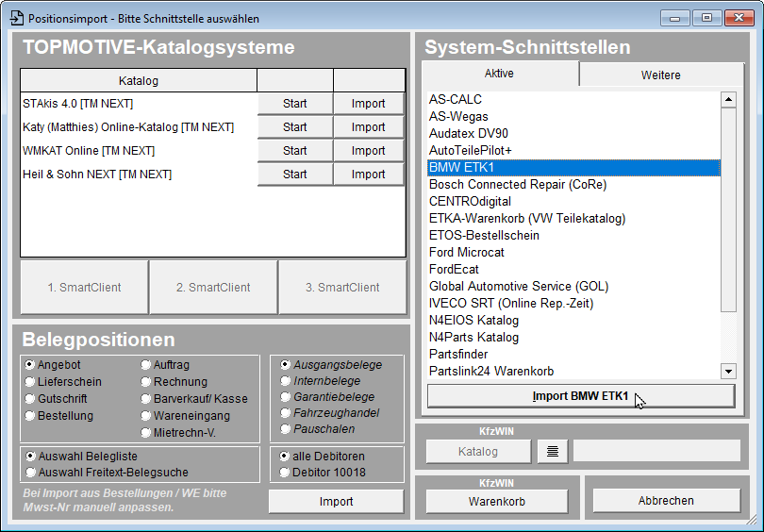
Task: Select AS-CALC in the interface list
Action: pos(573,99)
